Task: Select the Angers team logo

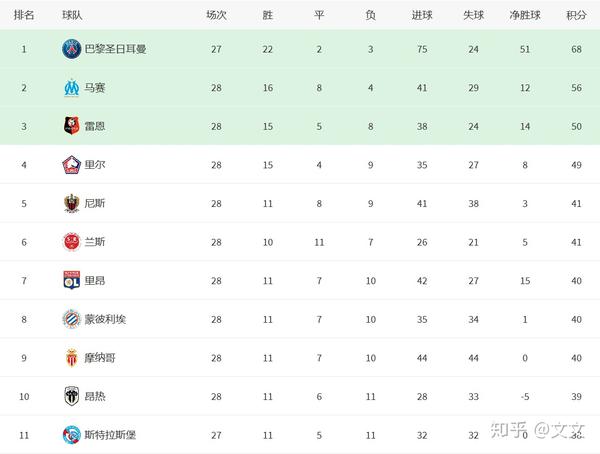Action: click(72, 396)
